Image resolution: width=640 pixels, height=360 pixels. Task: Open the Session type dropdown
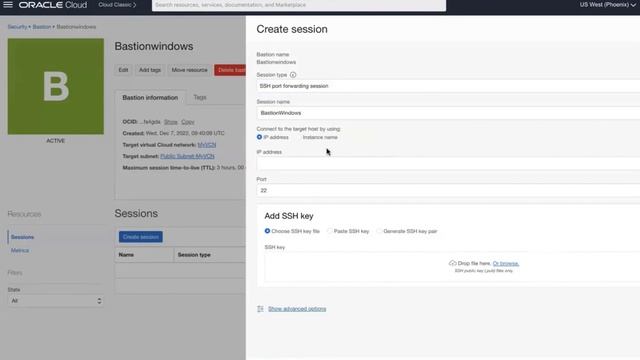coord(448,86)
